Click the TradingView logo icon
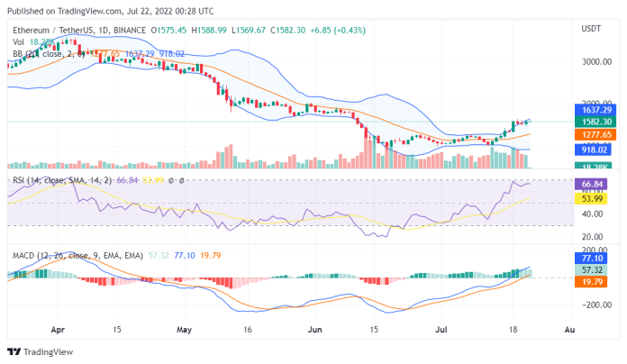Viewport: 627px width, 364px height. tap(14, 352)
